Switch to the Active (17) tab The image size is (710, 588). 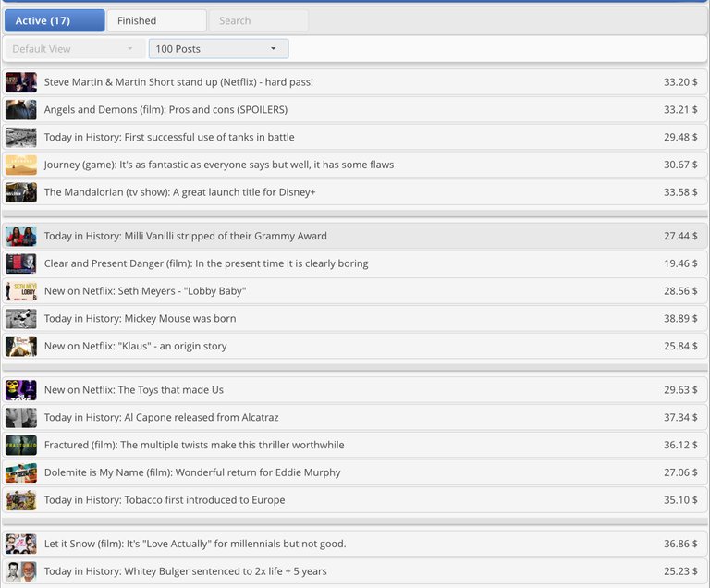tap(55, 21)
